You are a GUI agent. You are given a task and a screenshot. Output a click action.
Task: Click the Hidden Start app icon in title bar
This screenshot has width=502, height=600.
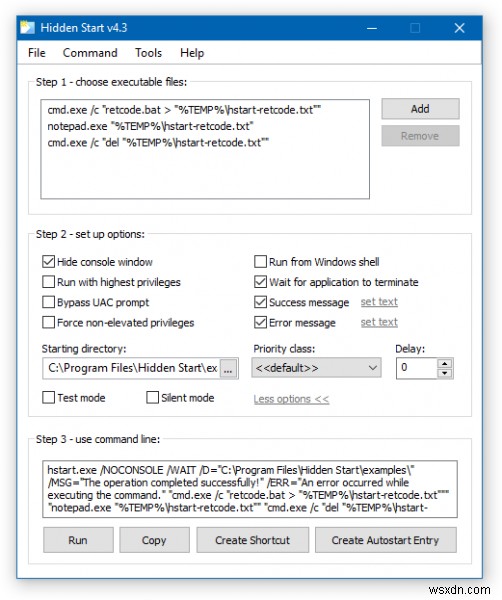click(27, 28)
